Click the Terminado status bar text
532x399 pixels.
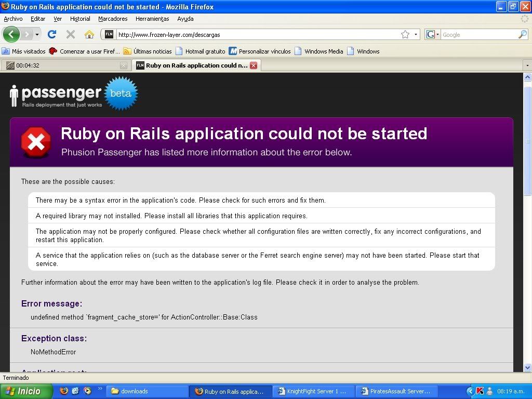tap(16, 378)
